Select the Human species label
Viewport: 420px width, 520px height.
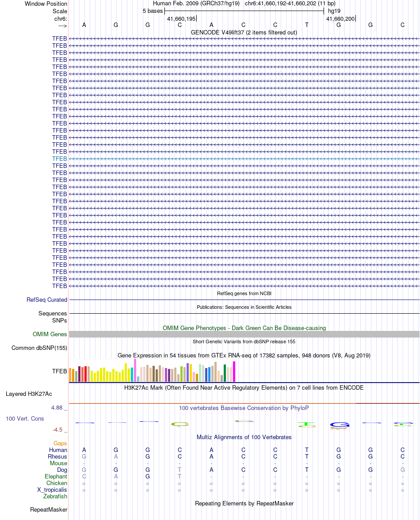(58, 450)
